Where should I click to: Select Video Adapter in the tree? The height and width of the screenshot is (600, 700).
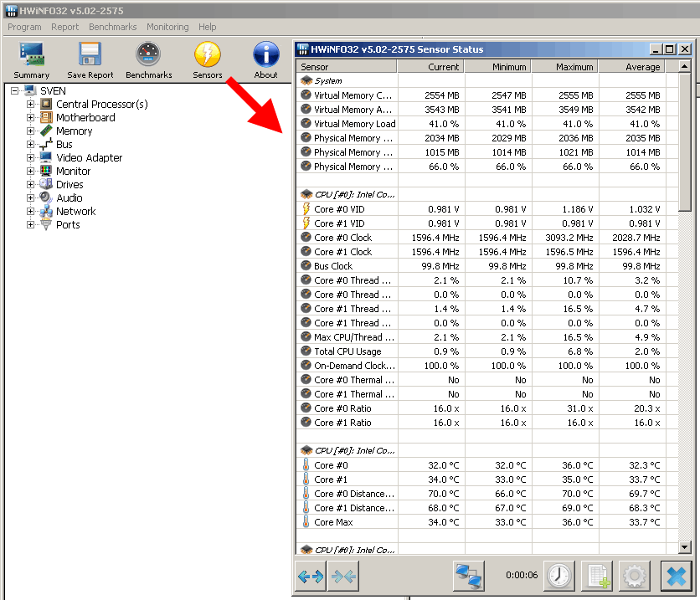click(x=89, y=158)
